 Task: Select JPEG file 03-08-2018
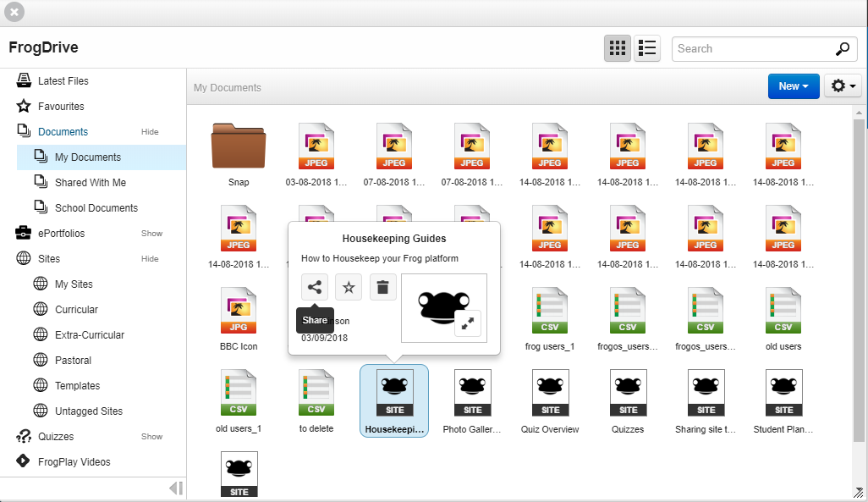316,155
